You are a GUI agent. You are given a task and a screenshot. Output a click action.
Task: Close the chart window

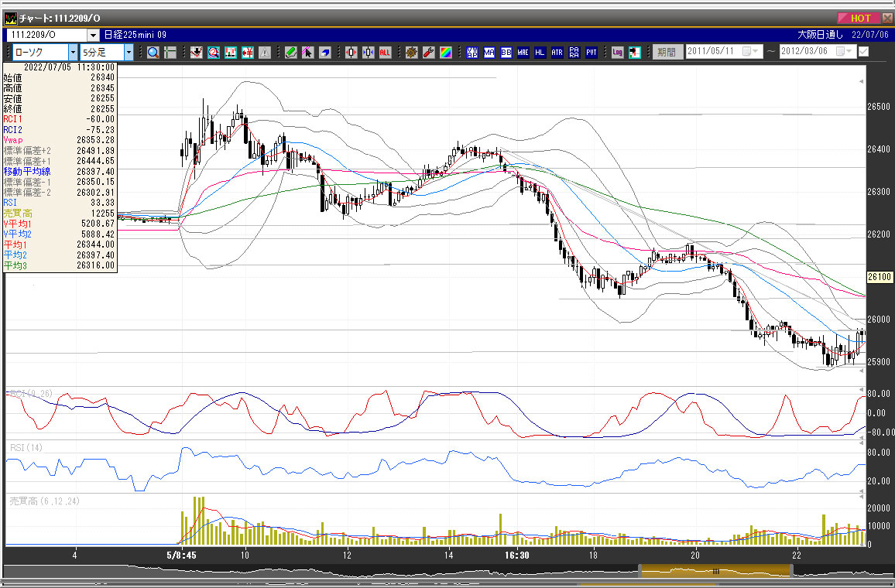point(887,19)
